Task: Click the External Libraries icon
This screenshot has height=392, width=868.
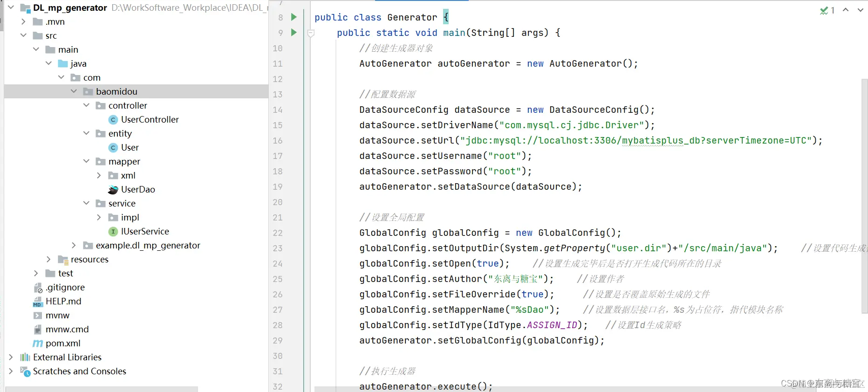Action: (x=25, y=358)
